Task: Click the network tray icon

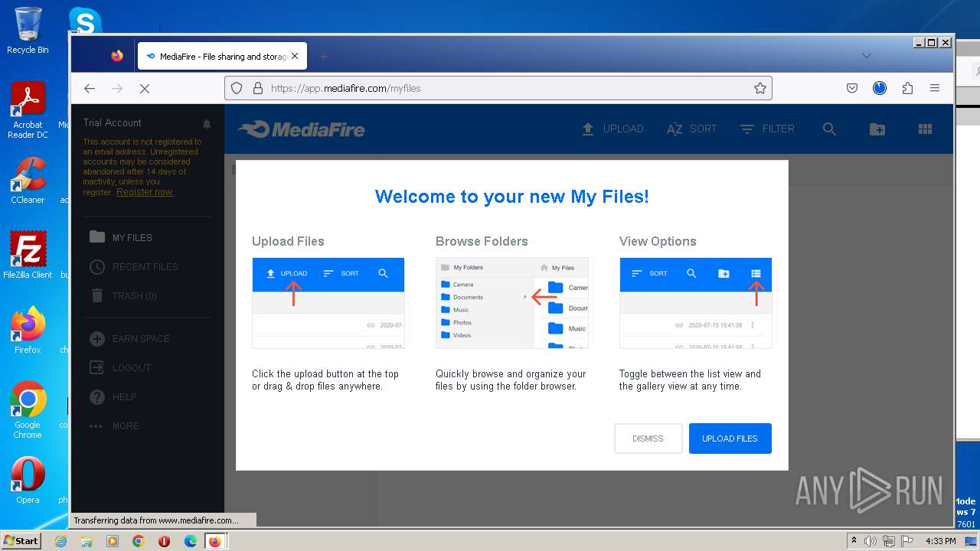Action: tap(889, 541)
